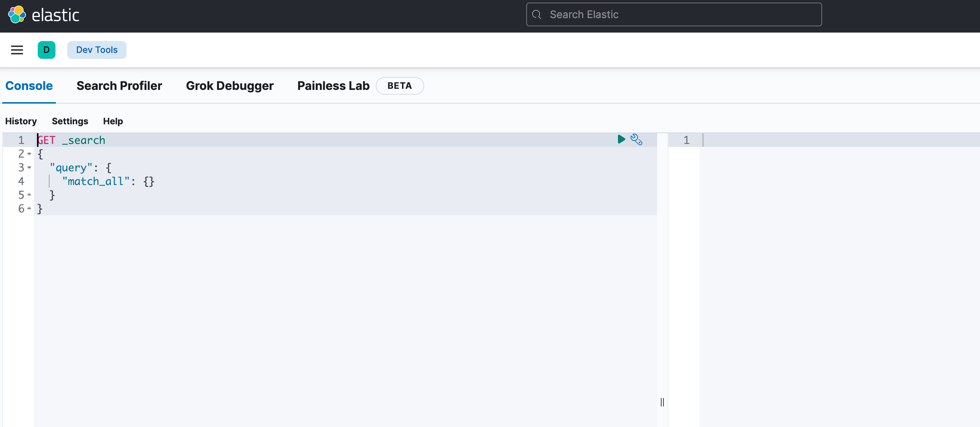Collapse the query object at line 3
Image resolution: width=980 pixels, height=427 pixels.
(29, 168)
